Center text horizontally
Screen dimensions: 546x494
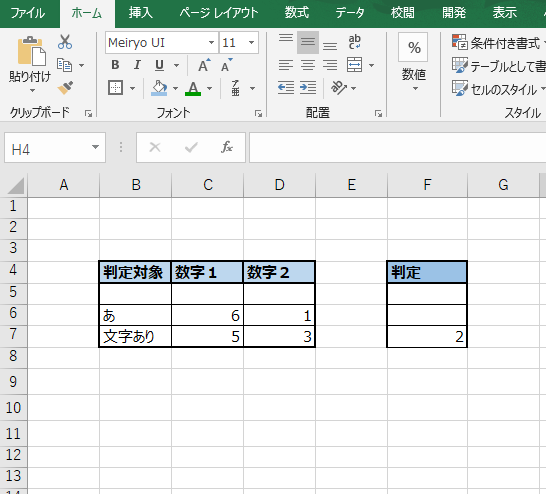click(308, 65)
